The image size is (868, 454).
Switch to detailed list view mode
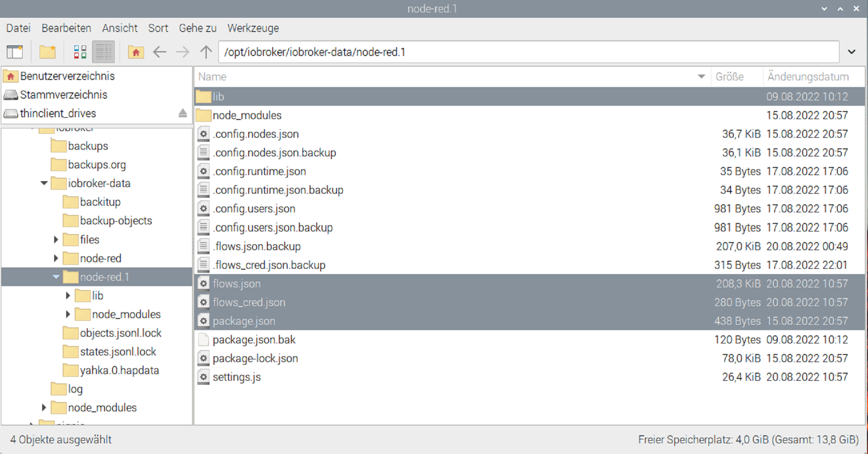(104, 52)
